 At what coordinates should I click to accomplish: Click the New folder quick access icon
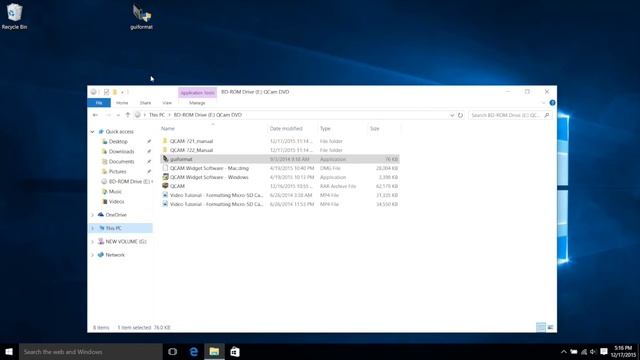pyautogui.click(x=115, y=92)
